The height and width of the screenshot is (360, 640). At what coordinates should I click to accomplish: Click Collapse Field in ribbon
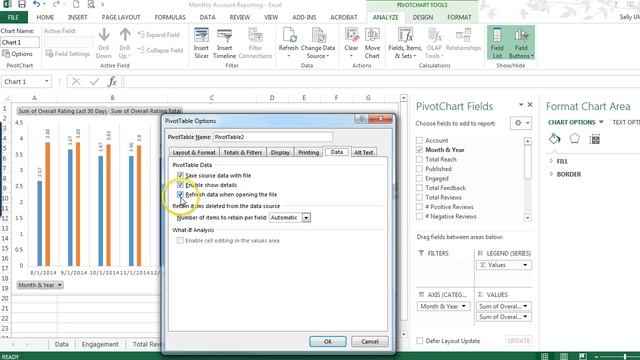(x=160, y=50)
